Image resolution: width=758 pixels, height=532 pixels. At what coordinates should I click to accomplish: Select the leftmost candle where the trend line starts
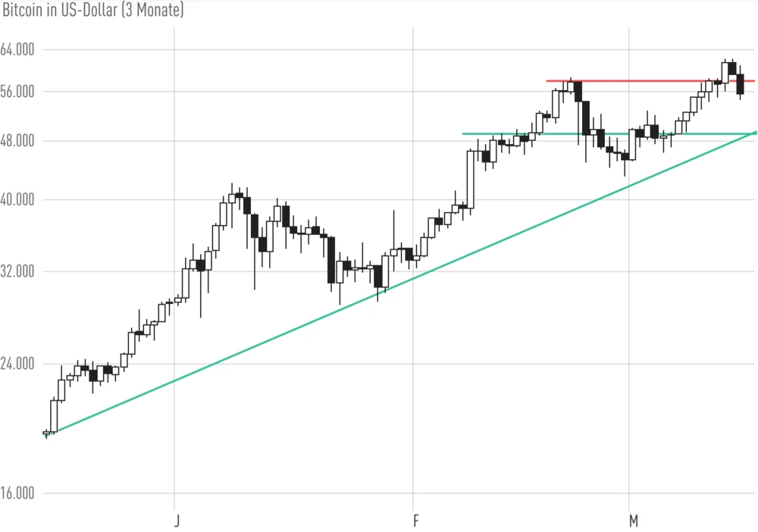coord(47,433)
